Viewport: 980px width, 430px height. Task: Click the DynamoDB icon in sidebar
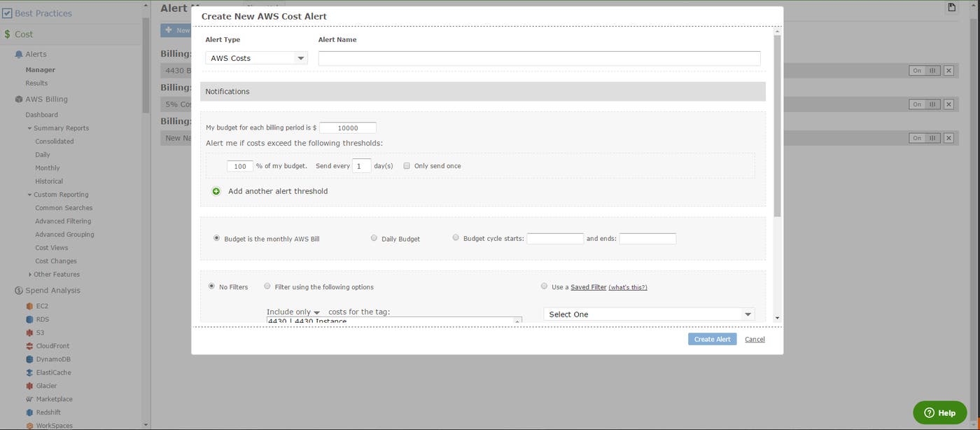[29, 359]
